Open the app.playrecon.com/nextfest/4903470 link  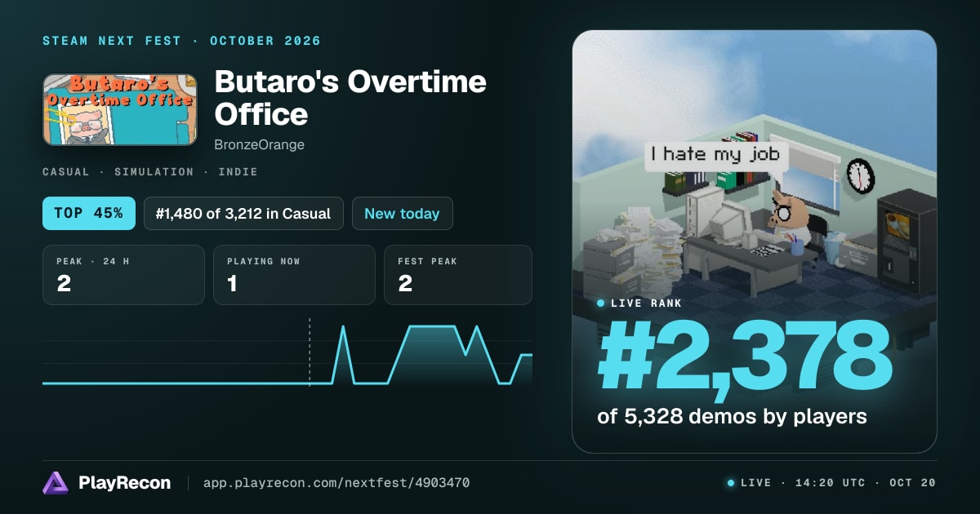336,483
